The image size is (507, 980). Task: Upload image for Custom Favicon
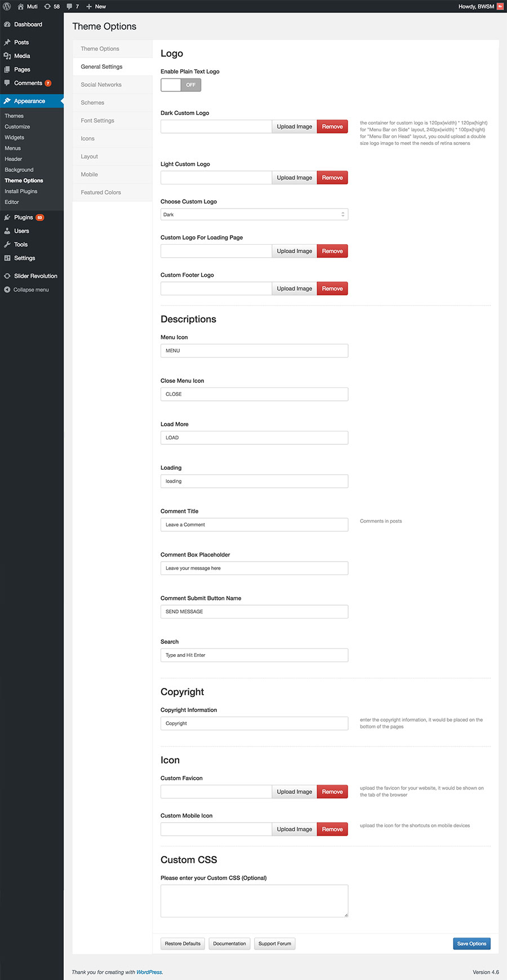[x=294, y=792]
